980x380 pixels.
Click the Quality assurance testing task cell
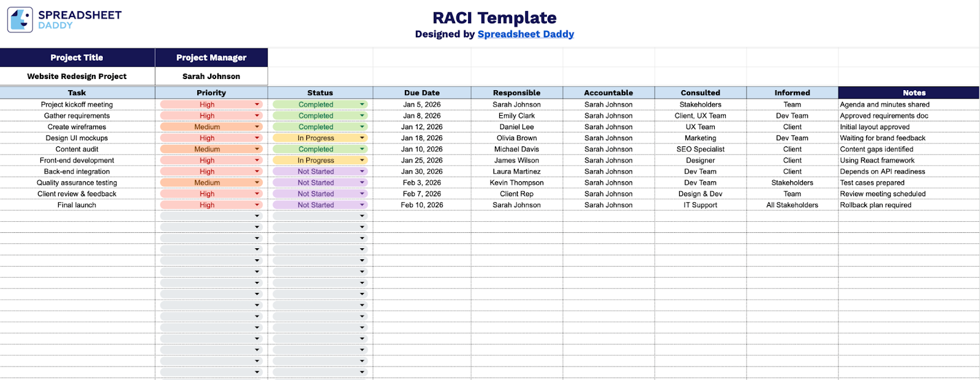point(77,183)
